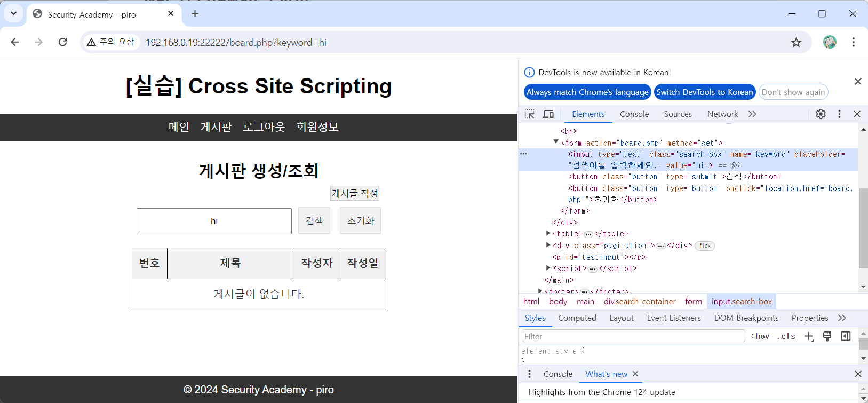Click the 검색 search button
This screenshot has height=403, width=868.
[x=314, y=220]
